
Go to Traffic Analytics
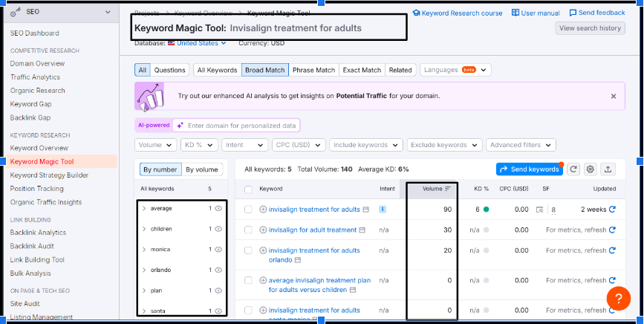click(x=35, y=77)
